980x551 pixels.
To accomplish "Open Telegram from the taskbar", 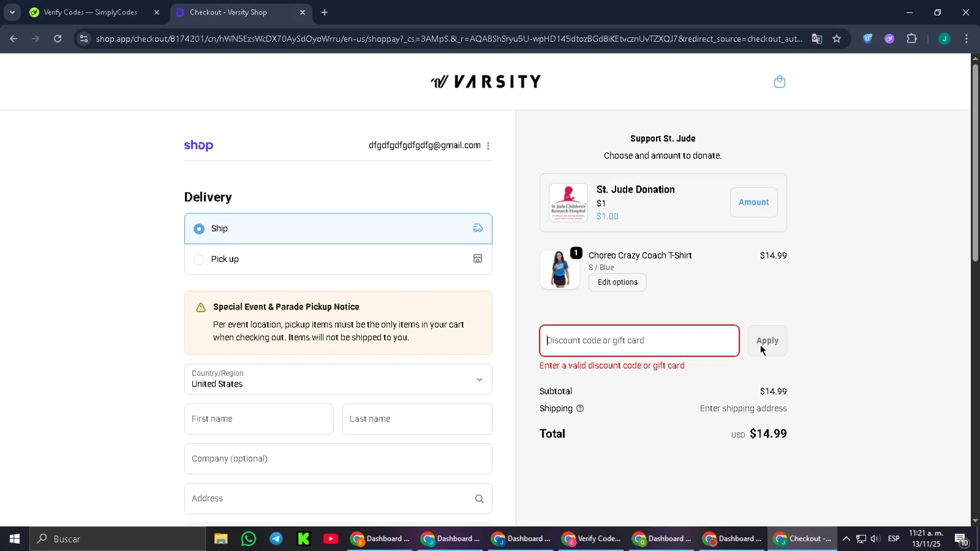I will pos(276,539).
